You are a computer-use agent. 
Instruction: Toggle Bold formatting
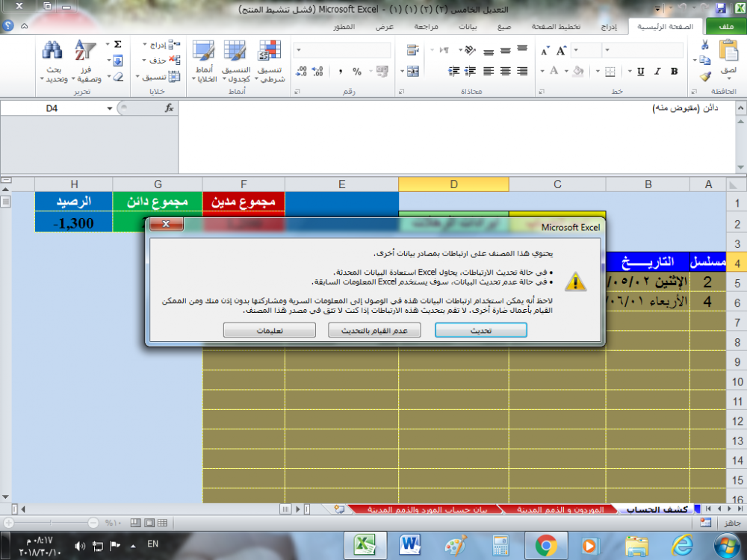[x=674, y=72]
